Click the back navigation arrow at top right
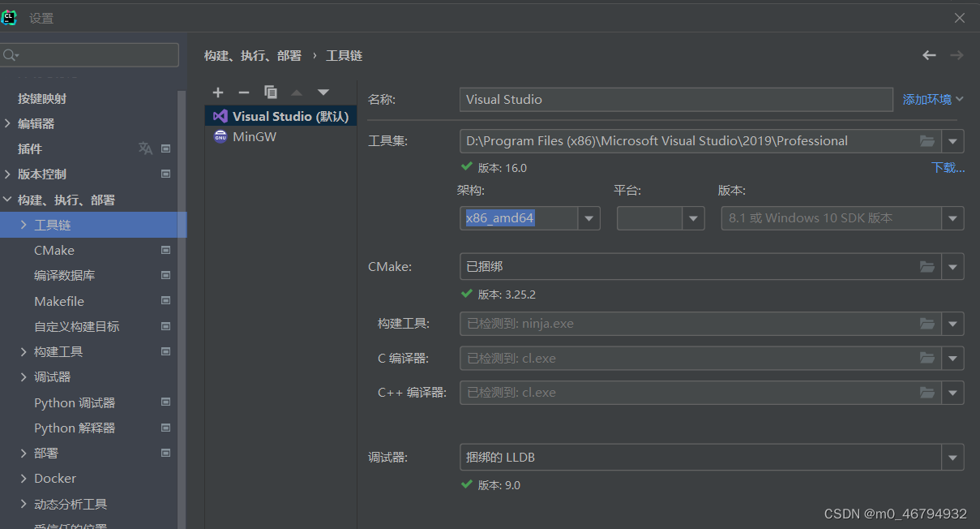 click(928, 55)
